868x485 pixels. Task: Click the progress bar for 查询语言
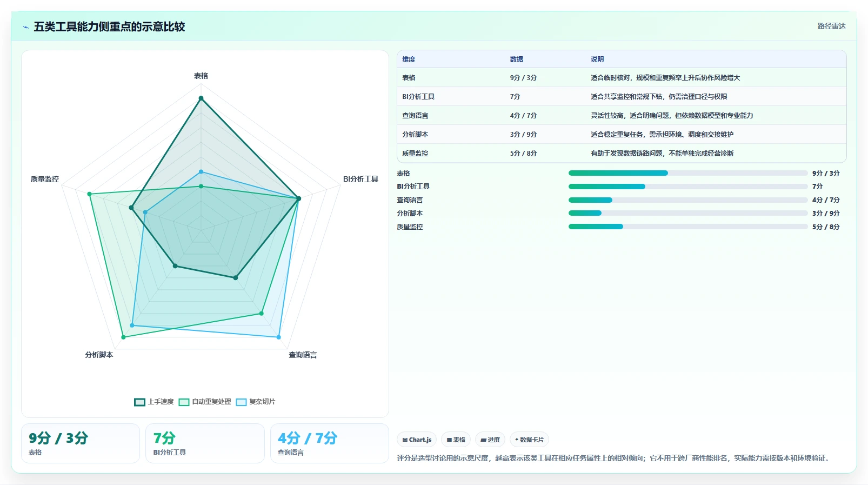point(688,200)
